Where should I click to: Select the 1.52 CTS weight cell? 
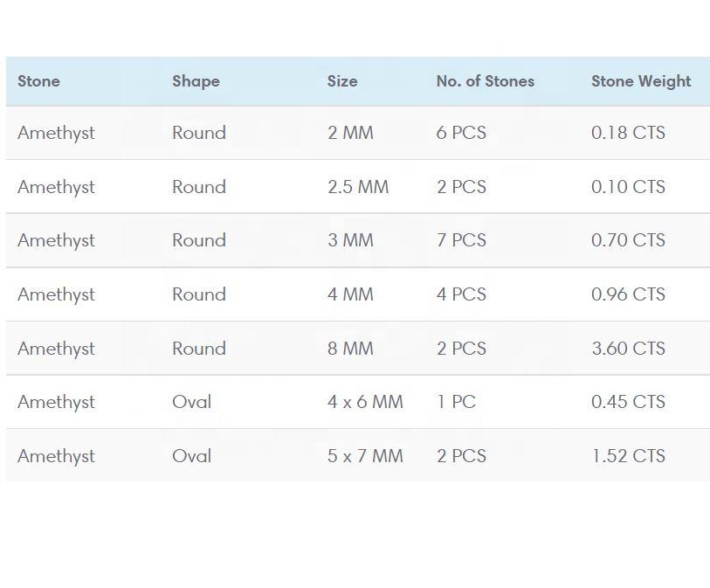click(x=628, y=456)
